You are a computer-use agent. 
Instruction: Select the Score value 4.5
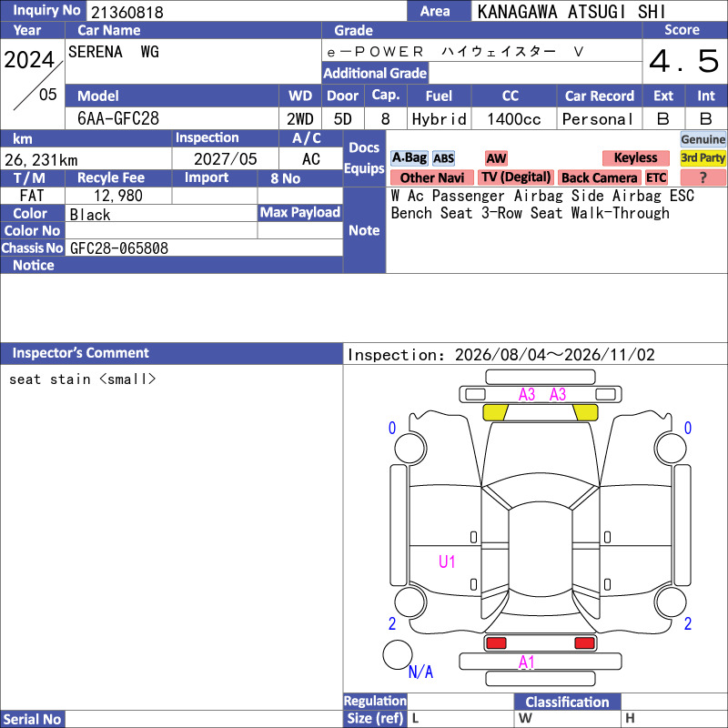(x=684, y=61)
